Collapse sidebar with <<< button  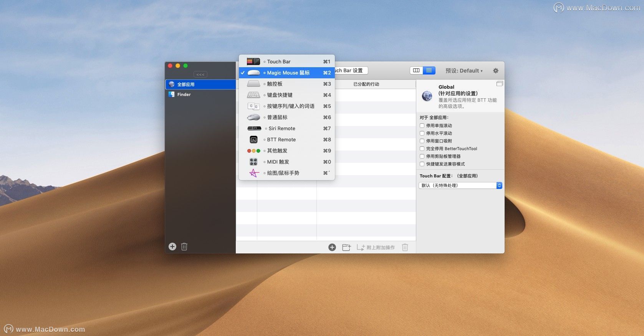200,74
